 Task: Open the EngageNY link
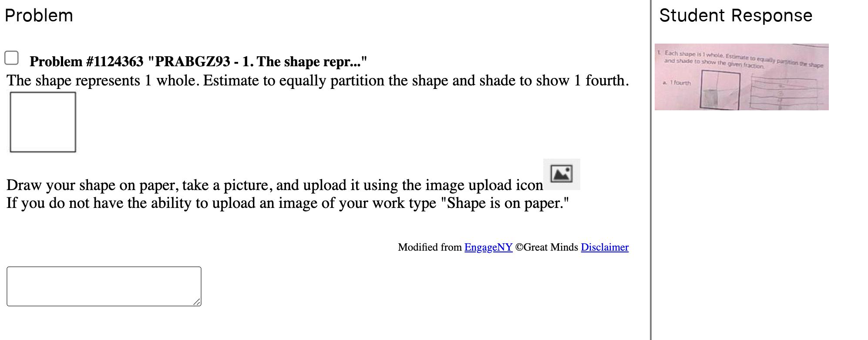click(x=488, y=247)
